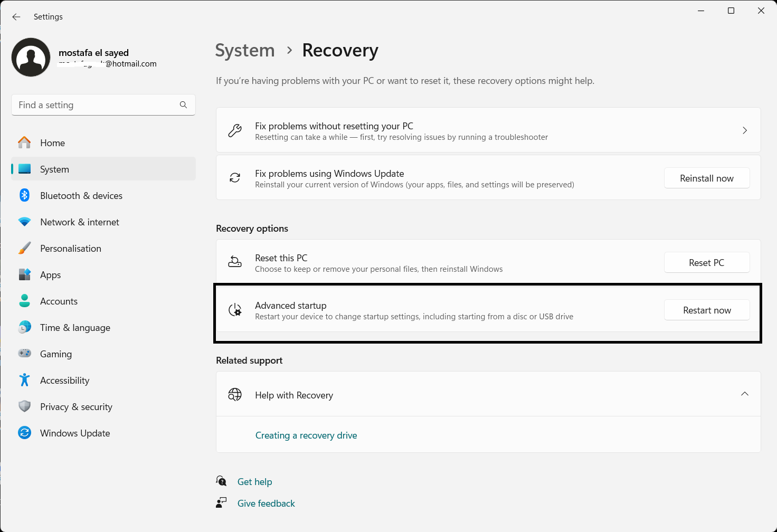Click the Restart now button
Screen dimensions: 777x532
[x=707, y=310]
